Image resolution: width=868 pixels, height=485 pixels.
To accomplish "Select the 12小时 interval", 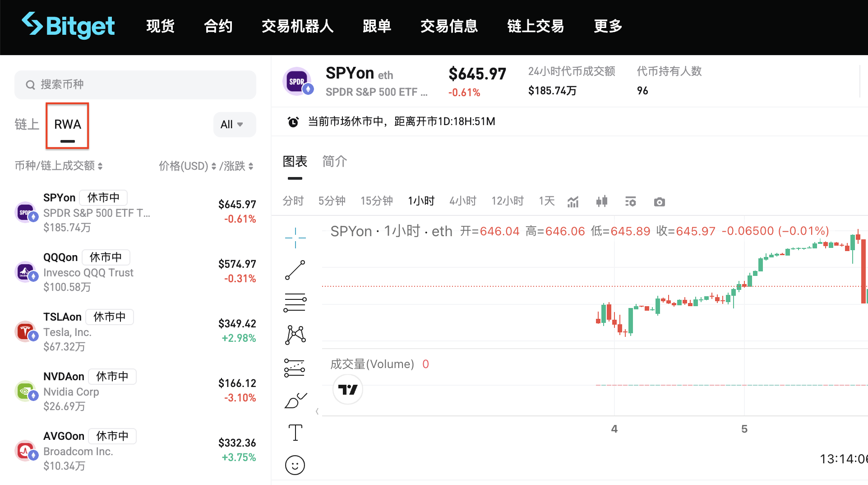I will [x=508, y=201].
